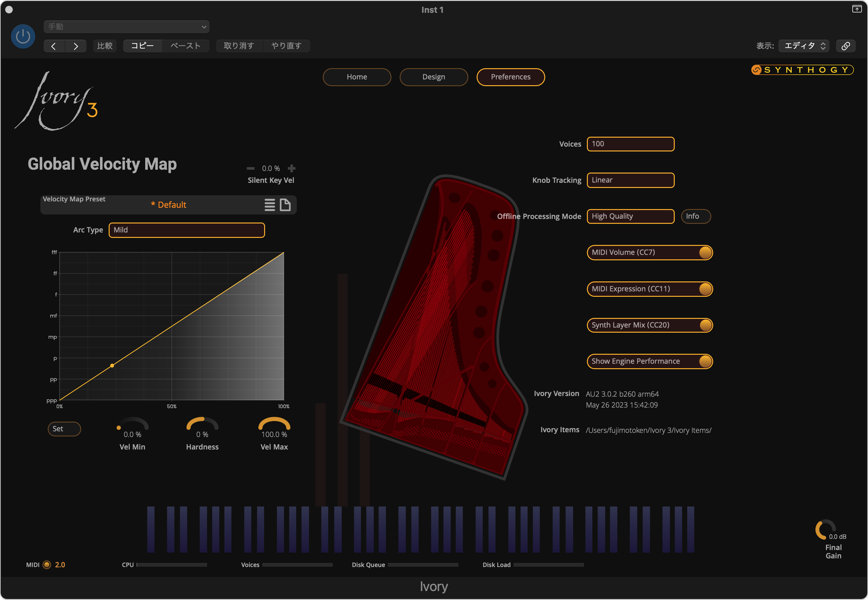Click the previous preset arrow icon
Screen dimensions: 868x600
click(x=54, y=46)
